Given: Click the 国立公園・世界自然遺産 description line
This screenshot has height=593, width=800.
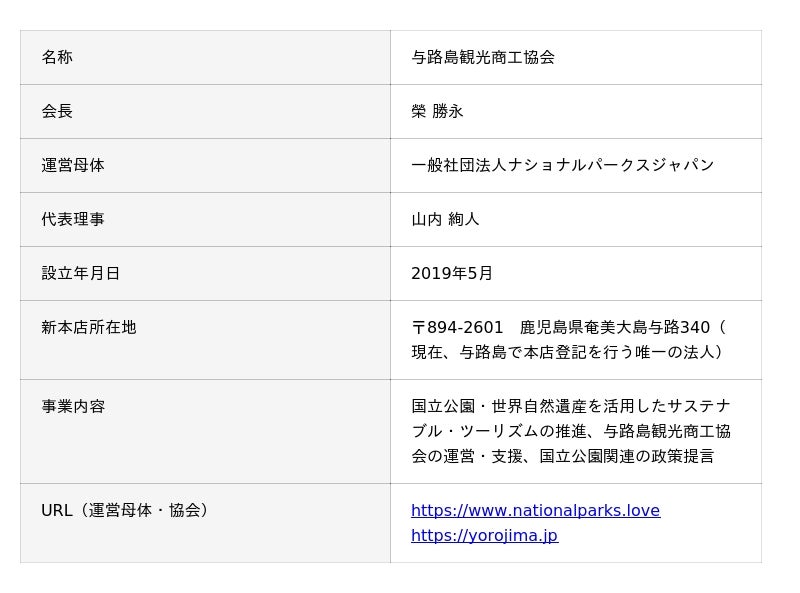Looking at the screenshot, I should tap(570, 407).
